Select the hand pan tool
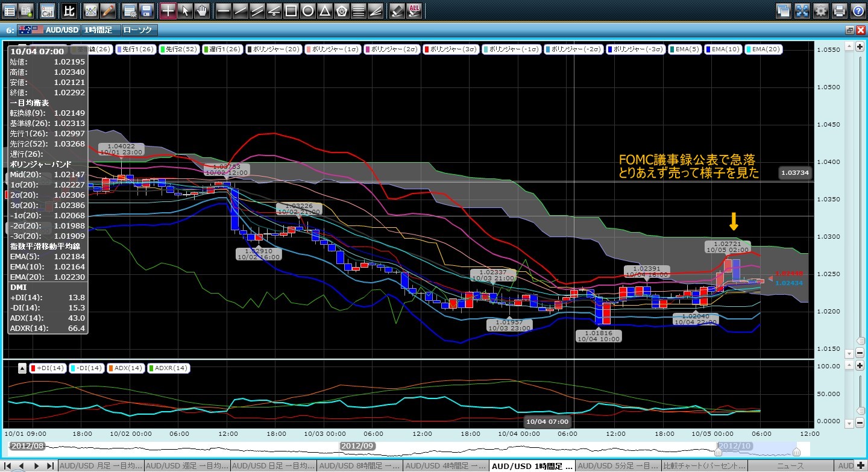The width and height of the screenshot is (868, 472). pos(202,10)
